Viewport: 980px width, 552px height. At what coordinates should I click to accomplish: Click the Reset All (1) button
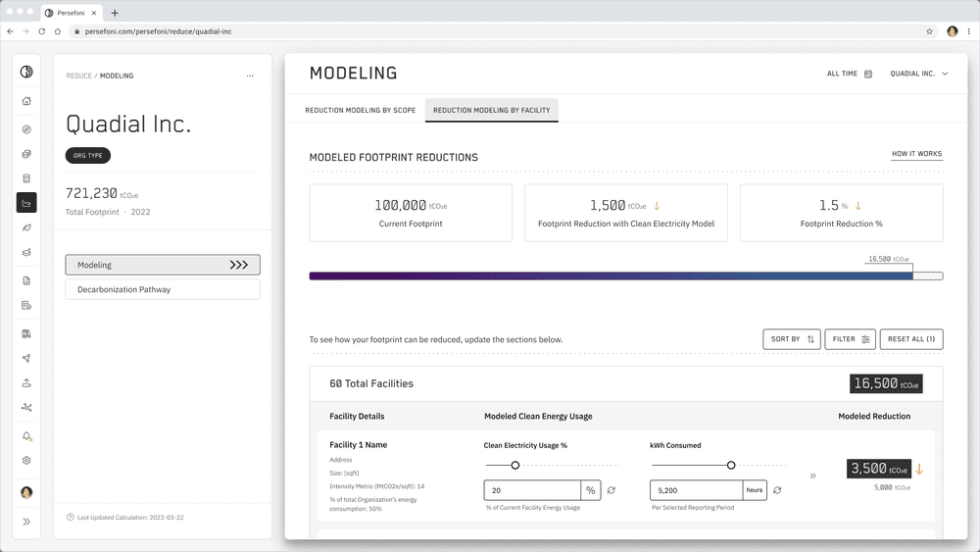coord(911,339)
